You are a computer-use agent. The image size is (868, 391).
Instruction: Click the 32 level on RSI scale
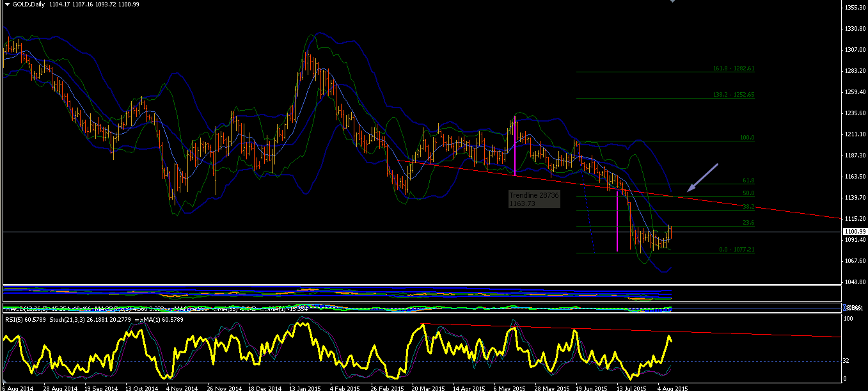[846, 361]
